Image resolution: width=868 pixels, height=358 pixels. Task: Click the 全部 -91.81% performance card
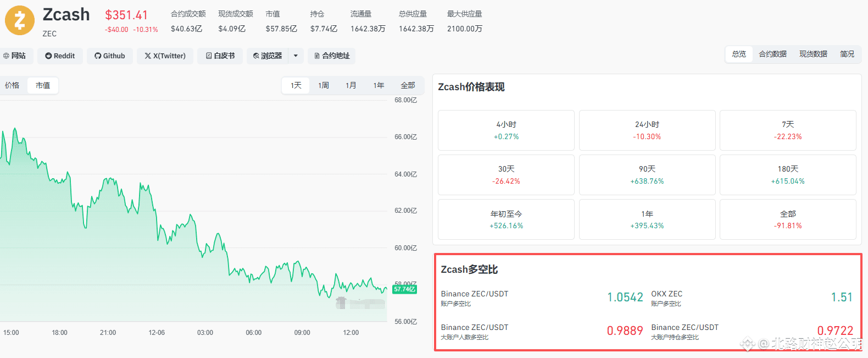pos(788,219)
